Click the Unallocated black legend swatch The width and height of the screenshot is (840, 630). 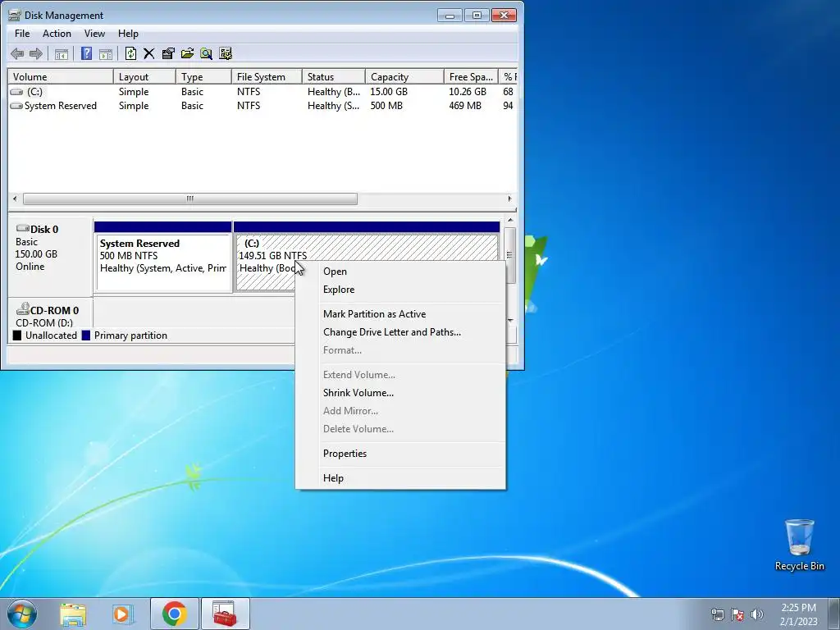pos(17,336)
